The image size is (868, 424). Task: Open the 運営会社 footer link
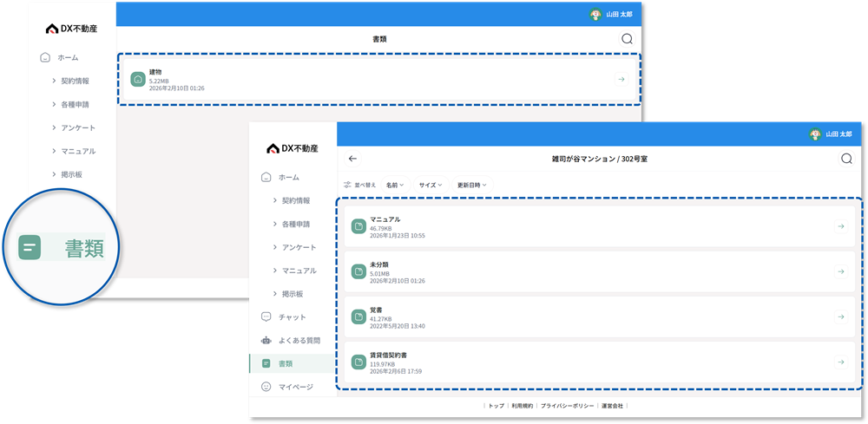tap(612, 406)
